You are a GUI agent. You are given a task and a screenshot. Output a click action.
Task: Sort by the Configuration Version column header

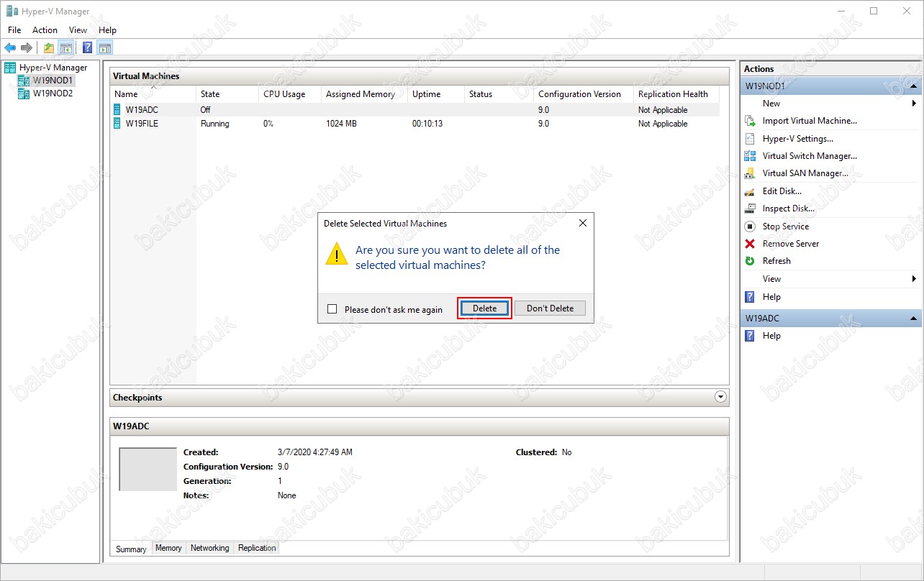pyautogui.click(x=584, y=94)
